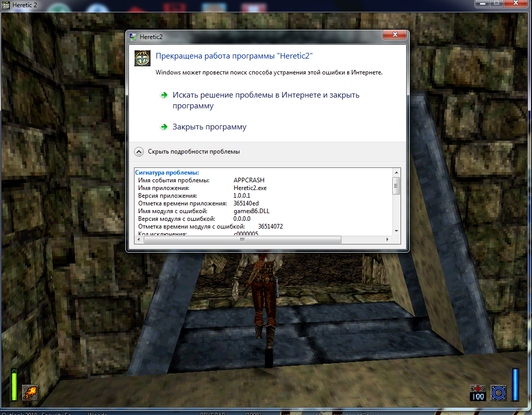Select timestamp value '365140ed'
The width and height of the screenshot is (532, 415).
(x=246, y=203)
